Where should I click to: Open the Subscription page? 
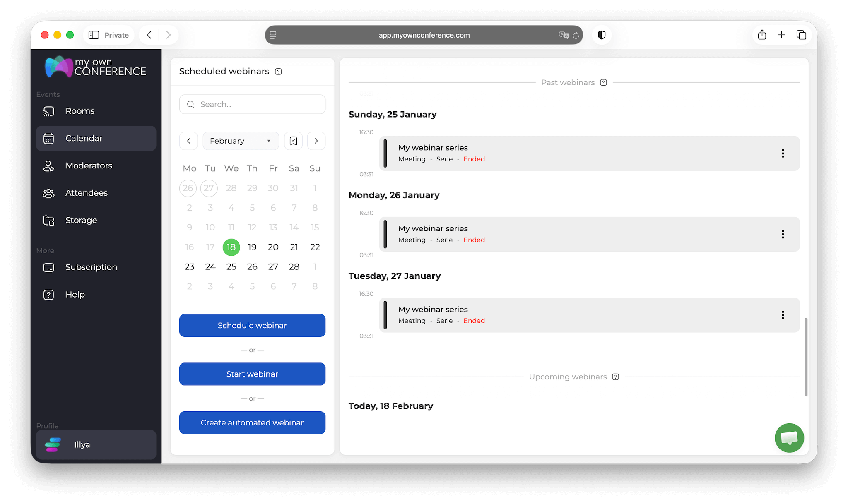click(x=91, y=267)
